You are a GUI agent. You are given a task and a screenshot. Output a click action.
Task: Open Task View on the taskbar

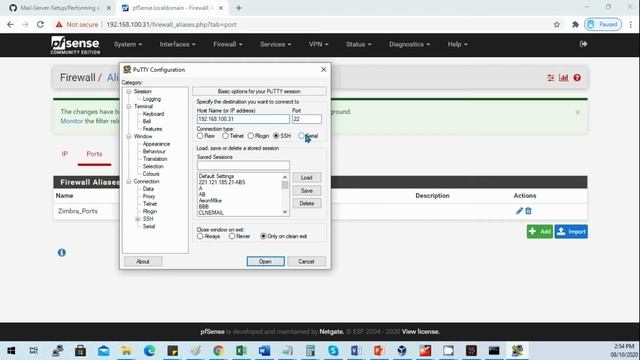[x=34, y=351]
